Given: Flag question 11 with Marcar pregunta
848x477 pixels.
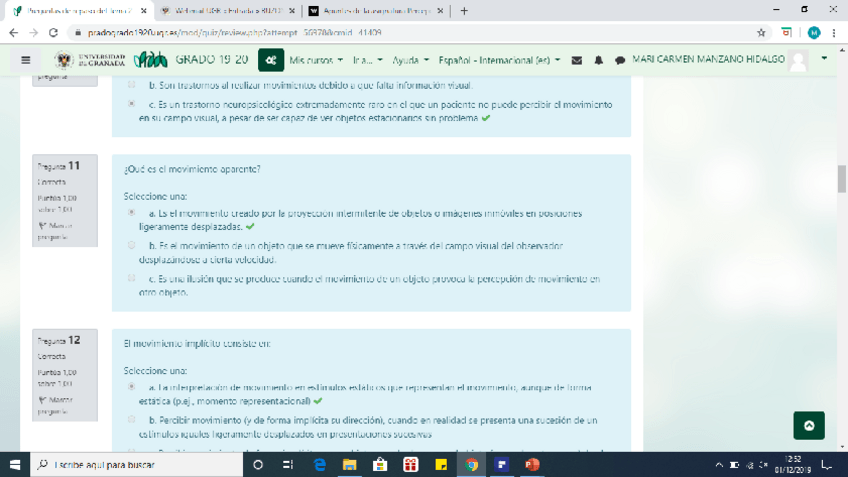Looking at the screenshot, I should 55,231.
